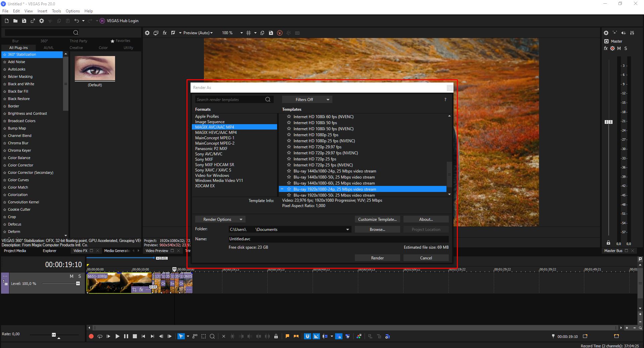This screenshot has width=644, height=348.
Task: Adjust the track Level slider handle
Action: (x=78, y=284)
